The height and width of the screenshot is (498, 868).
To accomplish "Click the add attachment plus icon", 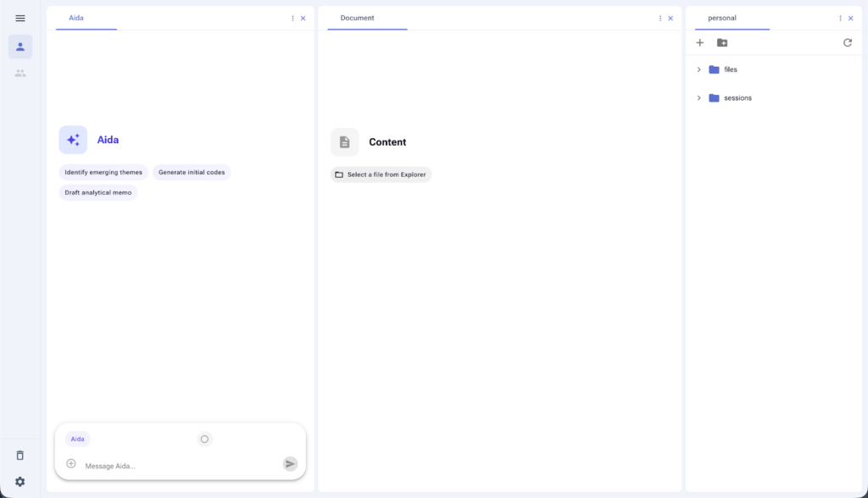I will 71,463.
